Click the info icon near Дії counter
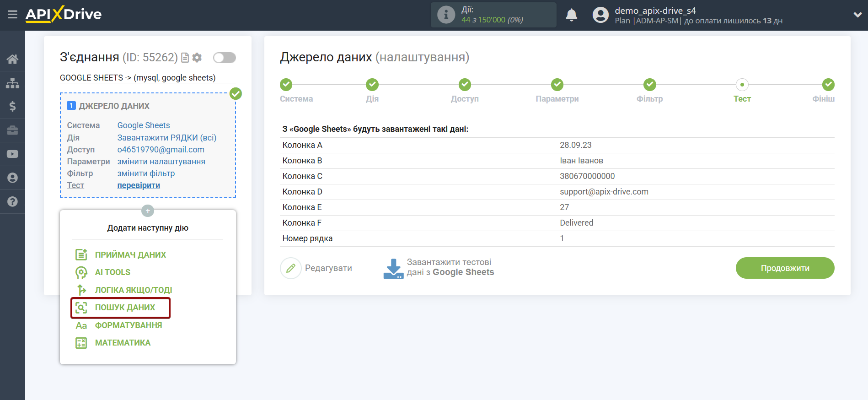Image resolution: width=868 pixels, height=400 pixels. [x=446, y=15]
